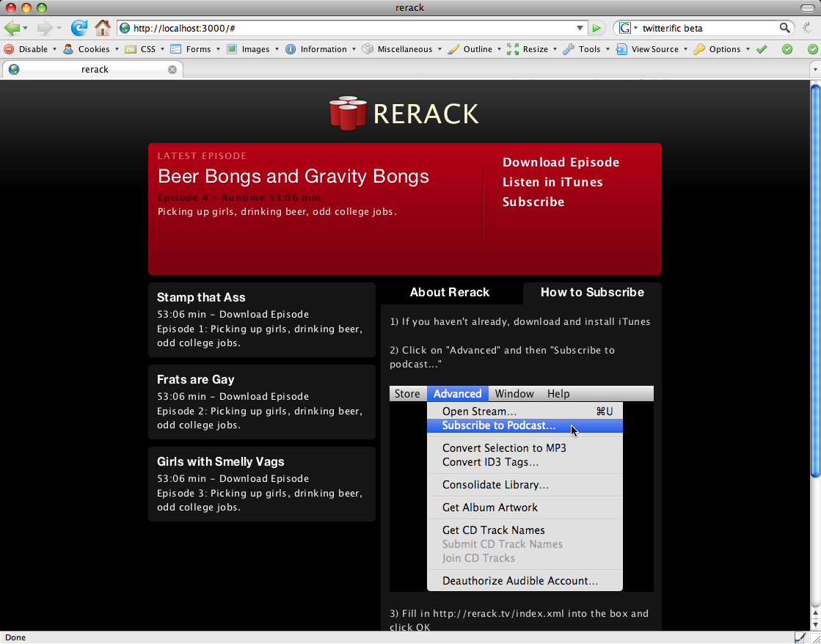This screenshot has width=821, height=644.
Task: Click the green Back arrow button
Action: 12,28
